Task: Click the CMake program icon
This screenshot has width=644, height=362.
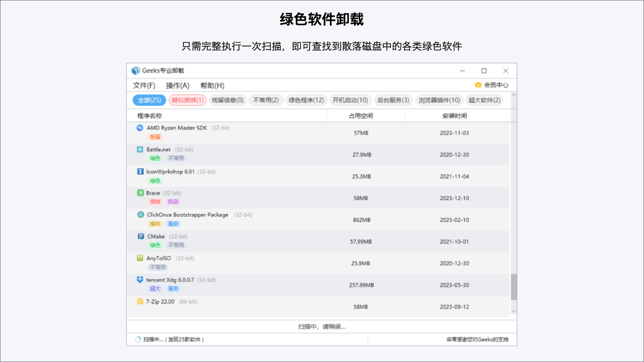Action: (x=140, y=236)
